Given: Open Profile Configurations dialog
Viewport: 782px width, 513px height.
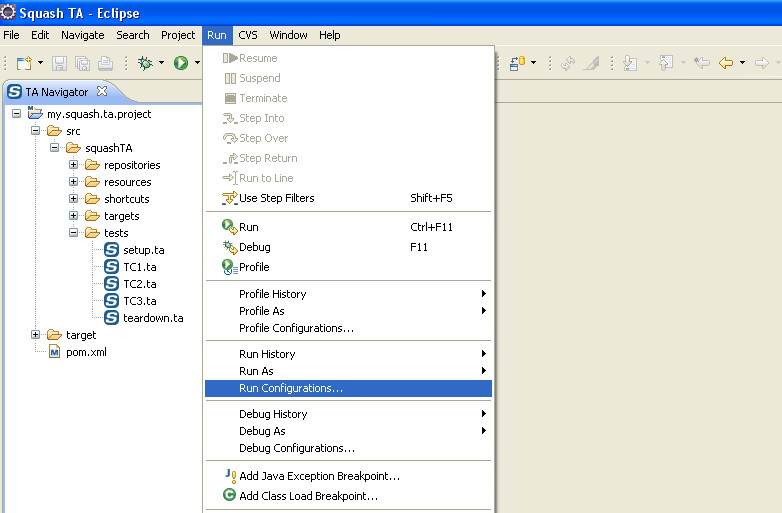Looking at the screenshot, I should pyautogui.click(x=348, y=328).
